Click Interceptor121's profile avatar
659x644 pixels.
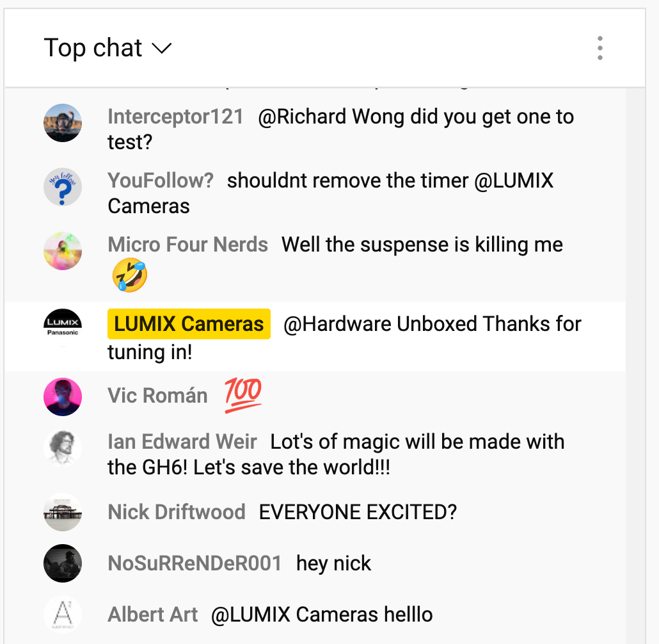(x=63, y=123)
